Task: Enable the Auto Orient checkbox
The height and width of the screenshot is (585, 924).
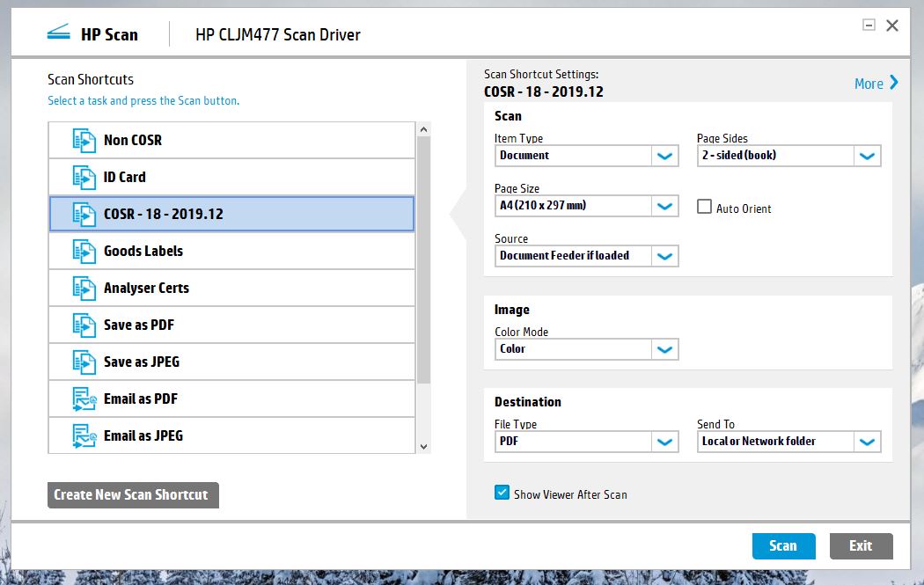Action: (x=704, y=206)
